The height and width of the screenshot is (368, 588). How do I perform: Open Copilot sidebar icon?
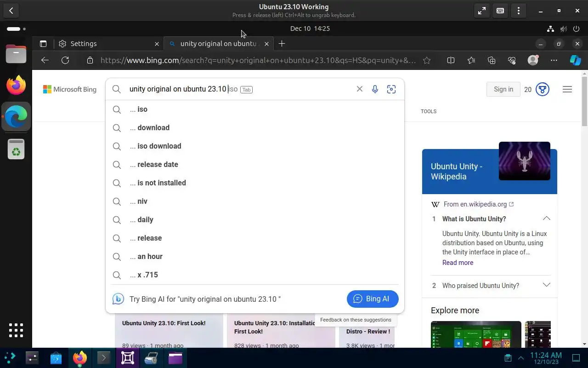click(575, 60)
